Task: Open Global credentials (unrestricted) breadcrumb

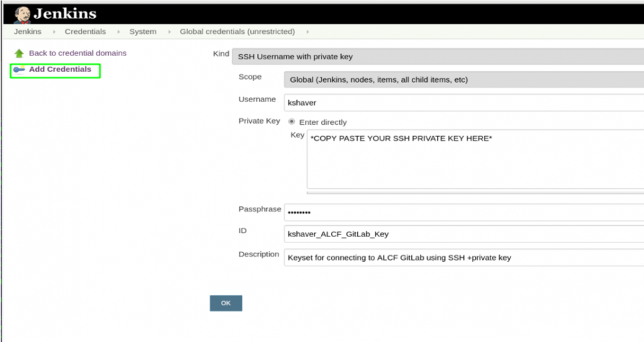Action: [x=237, y=31]
